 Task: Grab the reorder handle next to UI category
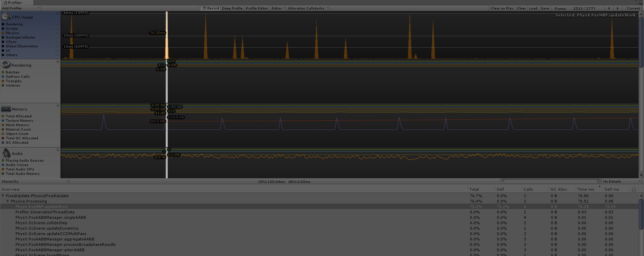(x=57, y=50)
